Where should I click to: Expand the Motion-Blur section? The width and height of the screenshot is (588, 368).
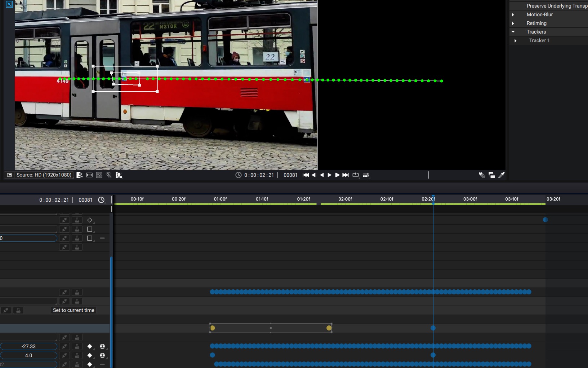(x=513, y=14)
